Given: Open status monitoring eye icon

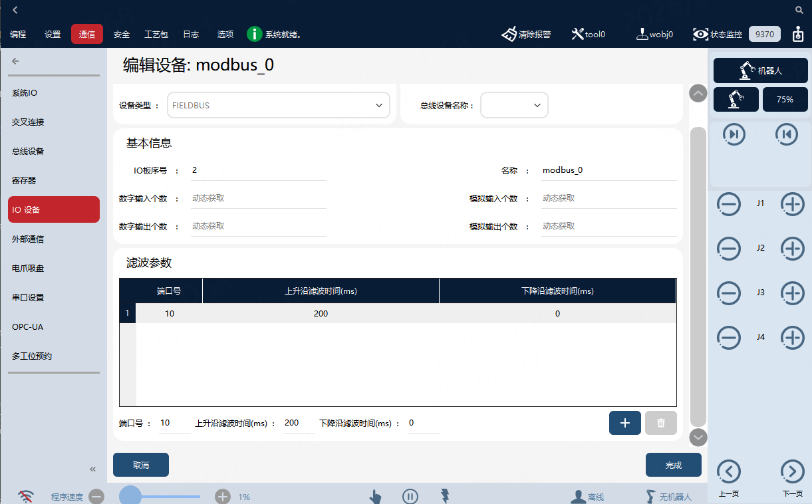Looking at the screenshot, I should (700, 34).
